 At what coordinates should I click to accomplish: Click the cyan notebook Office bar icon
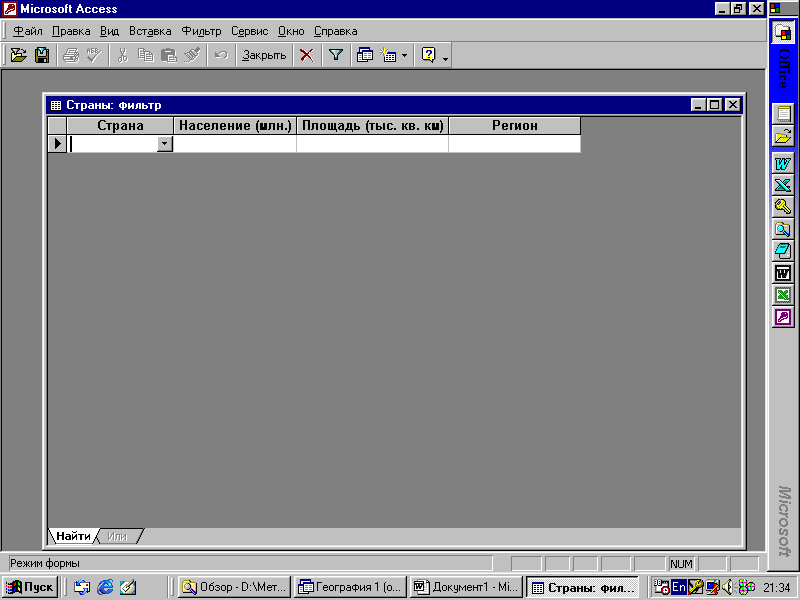pos(783,251)
